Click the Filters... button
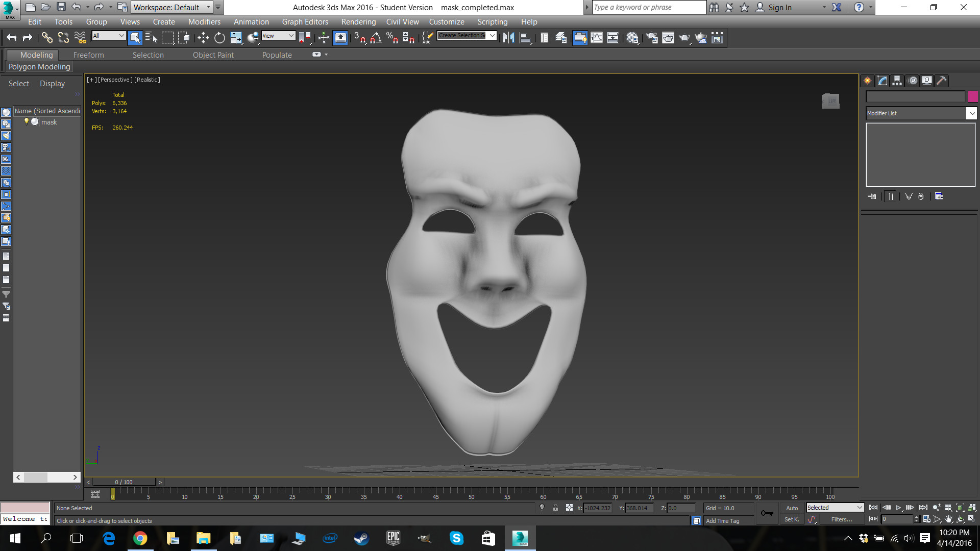 point(841,519)
